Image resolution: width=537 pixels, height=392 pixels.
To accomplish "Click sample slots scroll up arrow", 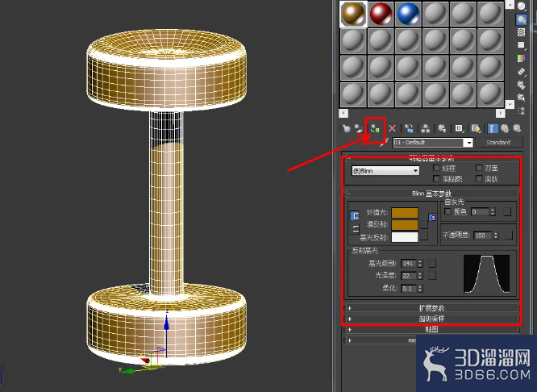I will (510, 5).
